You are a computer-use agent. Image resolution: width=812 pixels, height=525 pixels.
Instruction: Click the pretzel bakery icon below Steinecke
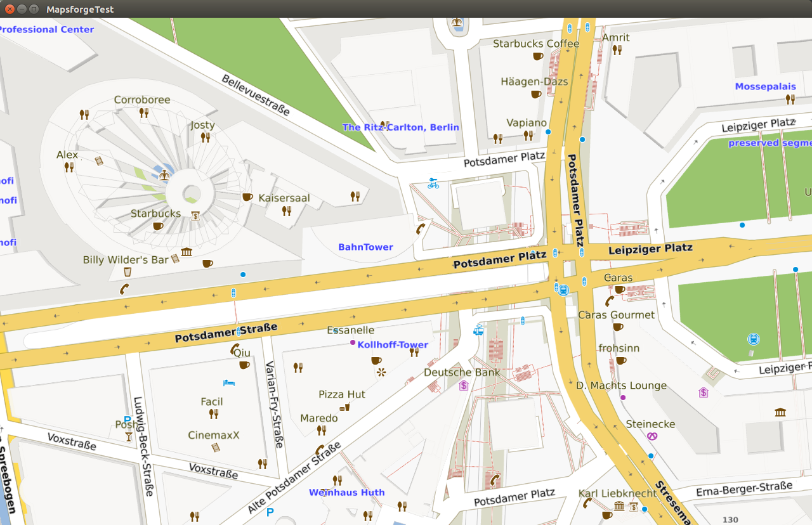(652, 436)
